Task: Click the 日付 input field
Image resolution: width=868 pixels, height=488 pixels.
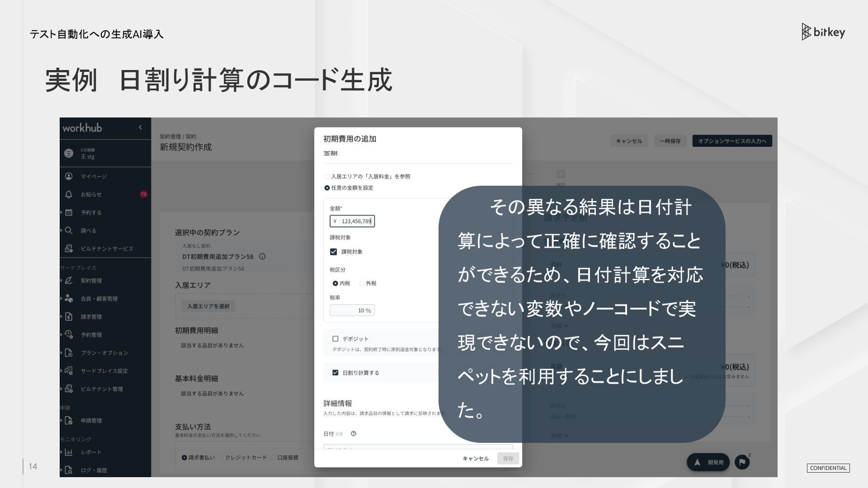Action: tap(418, 447)
